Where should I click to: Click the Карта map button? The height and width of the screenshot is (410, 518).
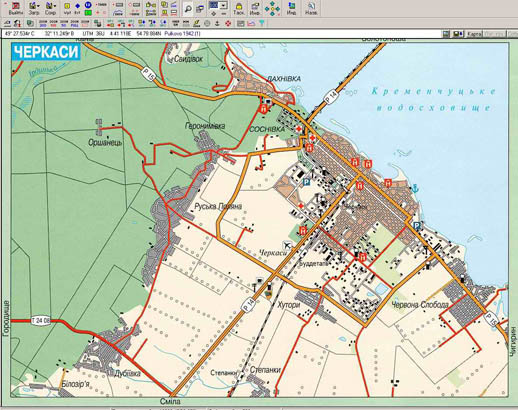474,34
